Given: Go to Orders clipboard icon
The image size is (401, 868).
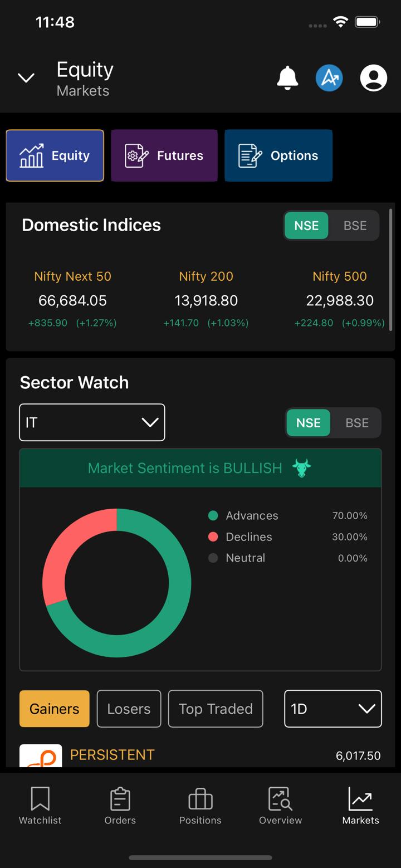Looking at the screenshot, I should [x=120, y=799].
